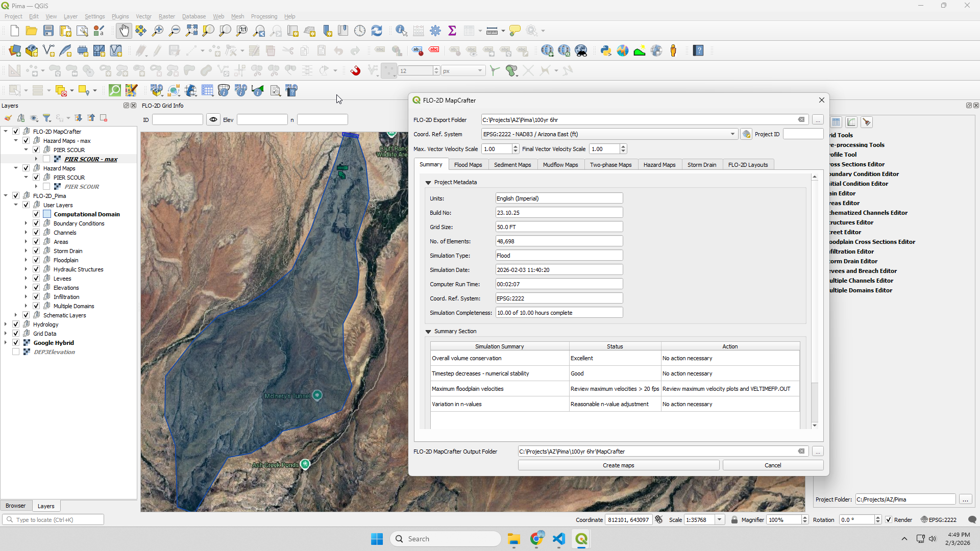Collapse the Project Metadata section
This screenshot has width=980, height=551.
pyautogui.click(x=428, y=182)
